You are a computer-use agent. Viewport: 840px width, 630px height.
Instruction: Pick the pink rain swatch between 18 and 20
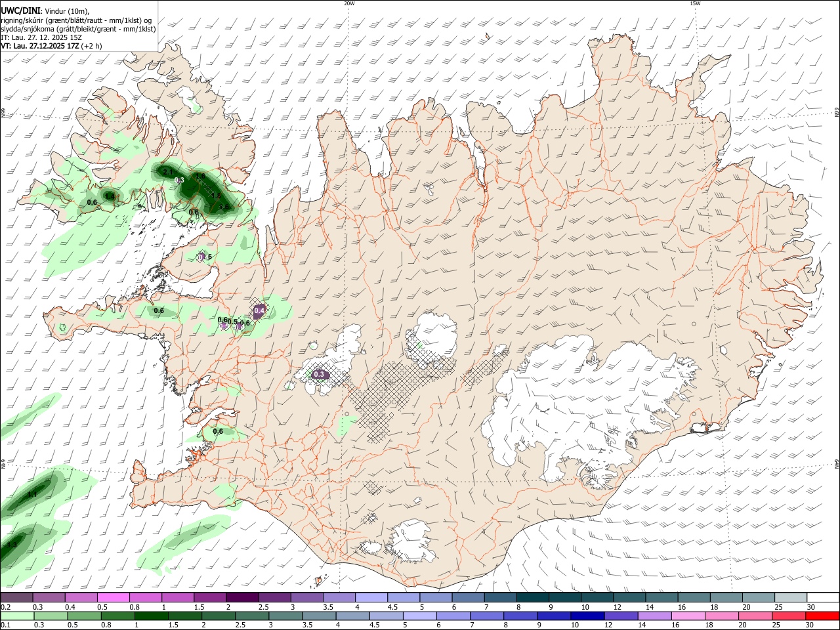click(723, 616)
